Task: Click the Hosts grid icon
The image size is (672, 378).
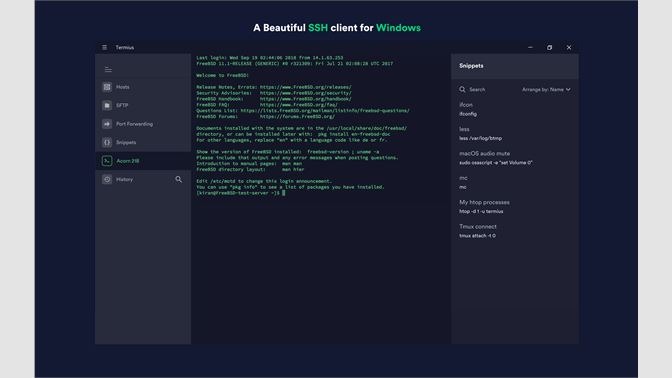Action: [x=107, y=87]
